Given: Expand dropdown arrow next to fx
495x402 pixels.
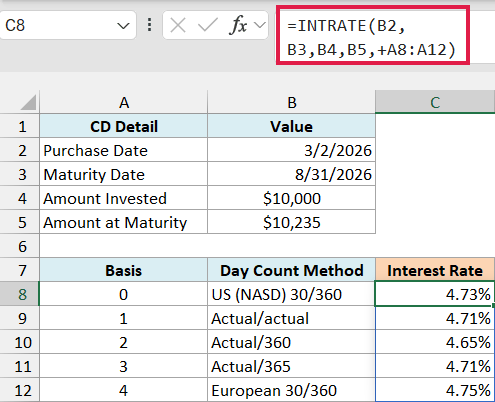Looking at the screenshot, I should (x=260, y=25).
